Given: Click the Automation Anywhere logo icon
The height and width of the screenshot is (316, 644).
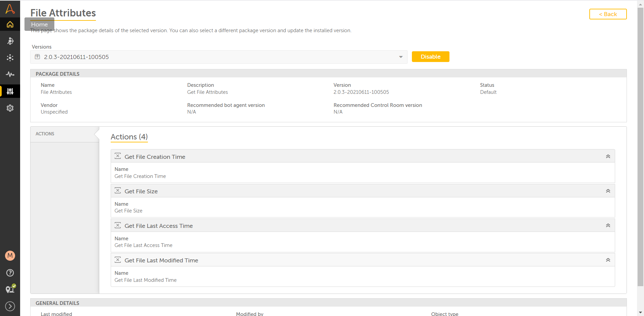Looking at the screenshot, I should [x=10, y=9].
